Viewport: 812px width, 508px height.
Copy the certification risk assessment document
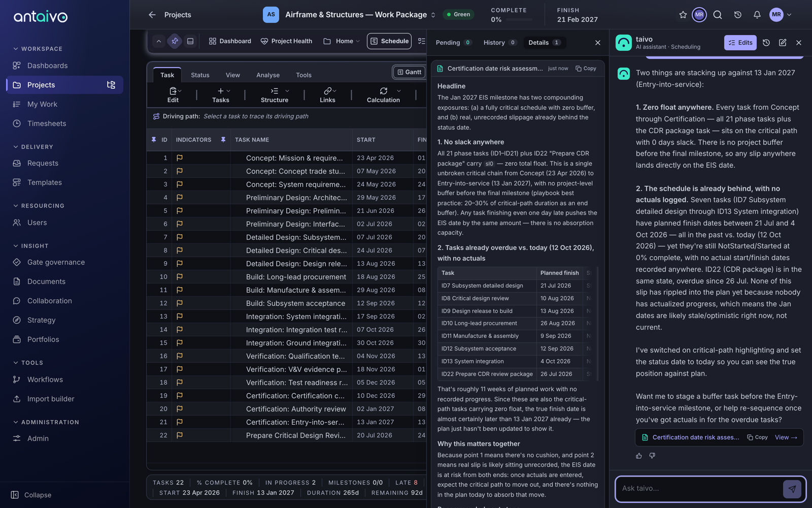(x=586, y=69)
